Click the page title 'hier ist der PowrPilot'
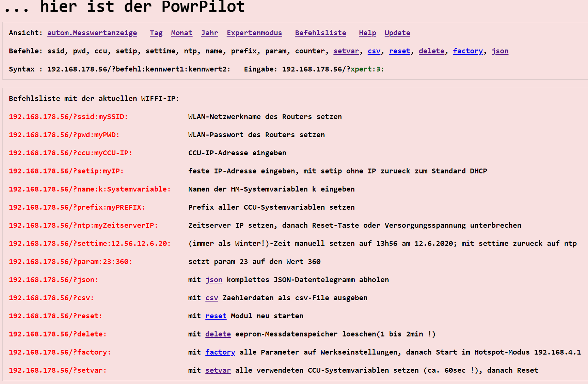588x384 pixels. point(142,6)
